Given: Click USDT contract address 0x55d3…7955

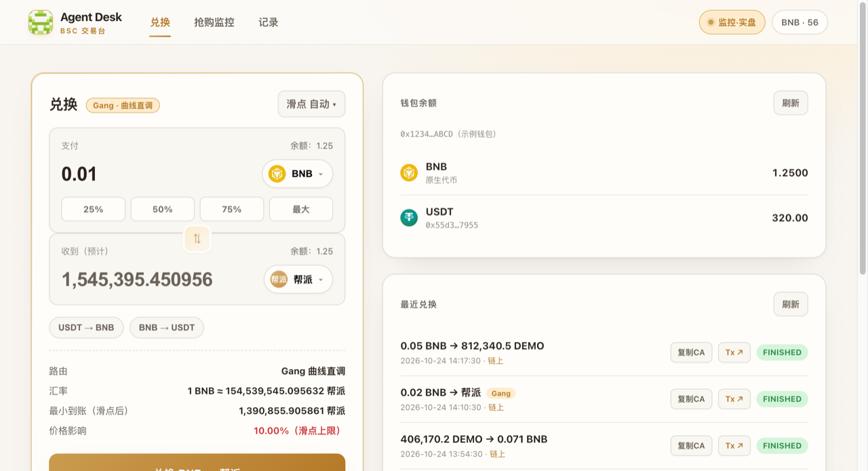Looking at the screenshot, I should pyautogui.click(x=452, y=225).
